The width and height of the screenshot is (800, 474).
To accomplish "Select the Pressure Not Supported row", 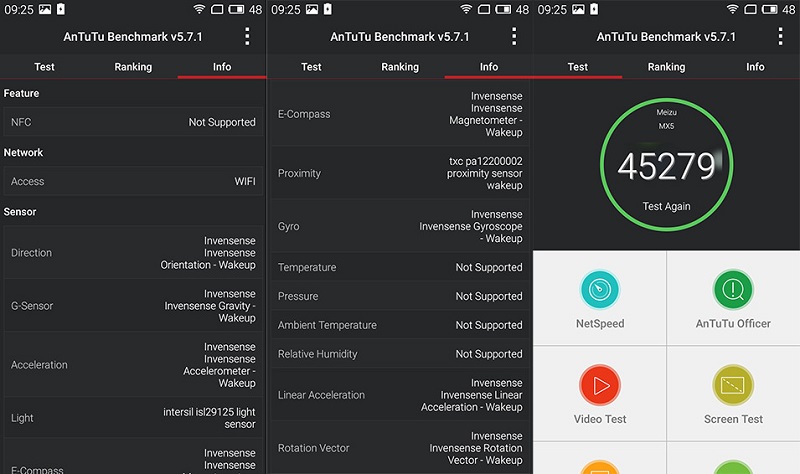I will [x=400, y=296].
